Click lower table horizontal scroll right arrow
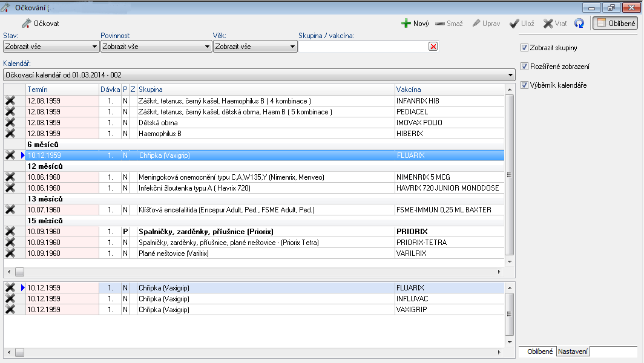 [x=499, y=352]
